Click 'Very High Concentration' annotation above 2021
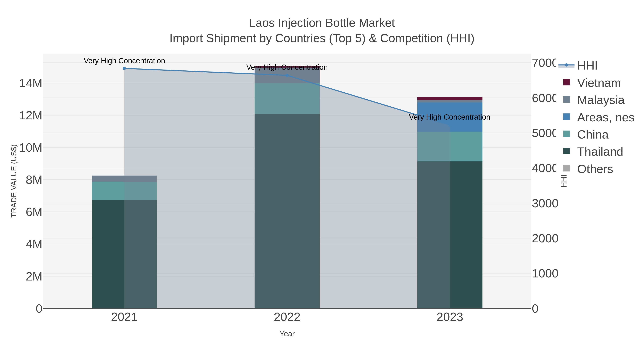The width and height of the screenshot is (644, 362). coord(124,61)
